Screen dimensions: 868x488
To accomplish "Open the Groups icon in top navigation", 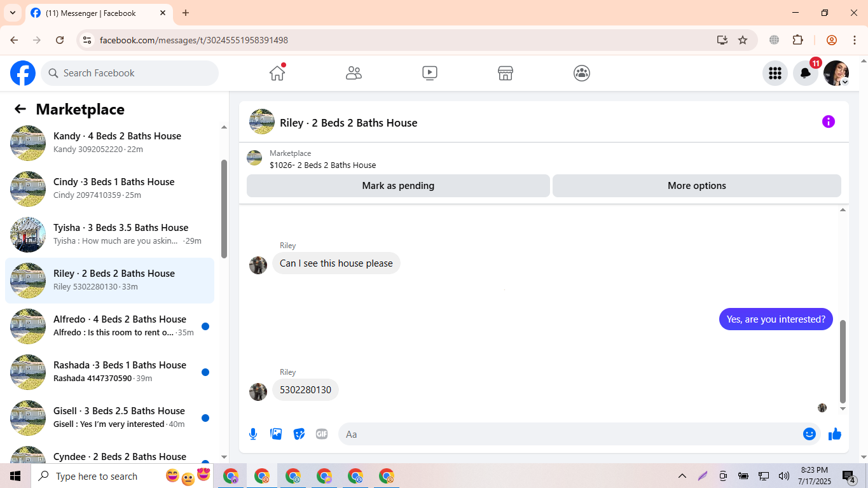I will click(582, 73).
